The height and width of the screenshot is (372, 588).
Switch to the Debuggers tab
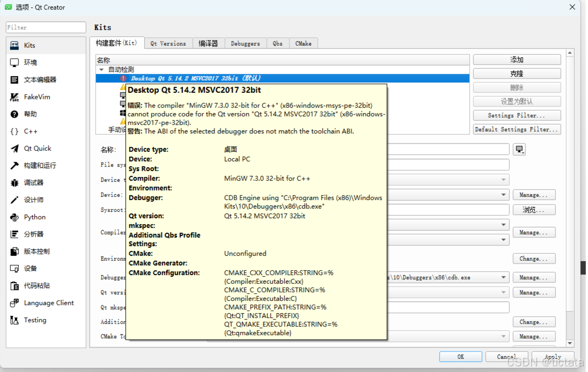245,44
